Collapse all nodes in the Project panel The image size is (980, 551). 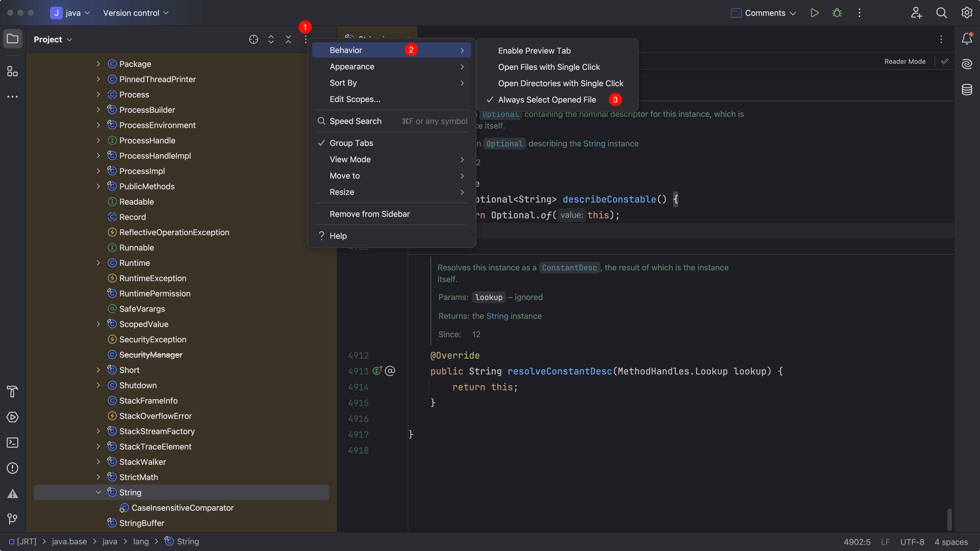click(x=288, y=40)
